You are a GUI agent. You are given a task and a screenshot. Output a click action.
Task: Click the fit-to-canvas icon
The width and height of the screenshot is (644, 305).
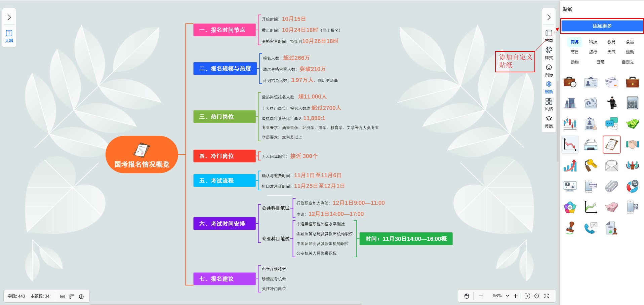527,296
